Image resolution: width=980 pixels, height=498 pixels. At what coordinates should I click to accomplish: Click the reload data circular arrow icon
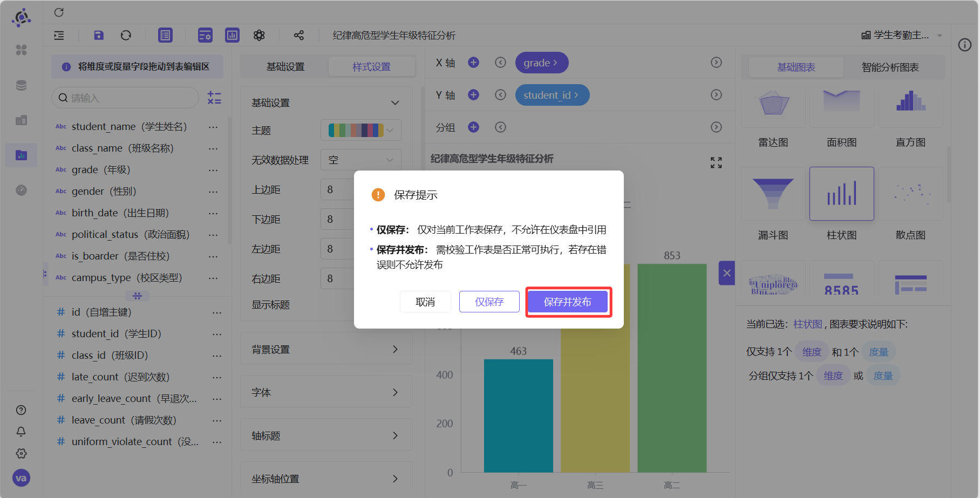(126, 35)
